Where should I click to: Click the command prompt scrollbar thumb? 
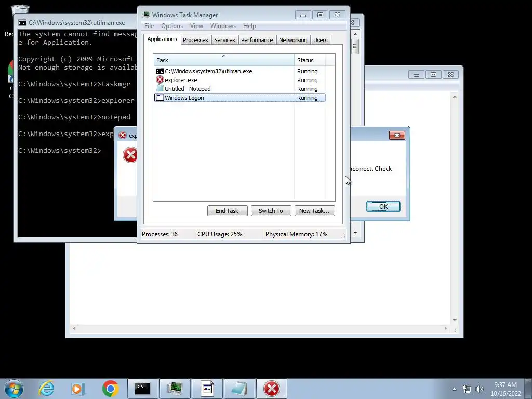click(355, 46)
